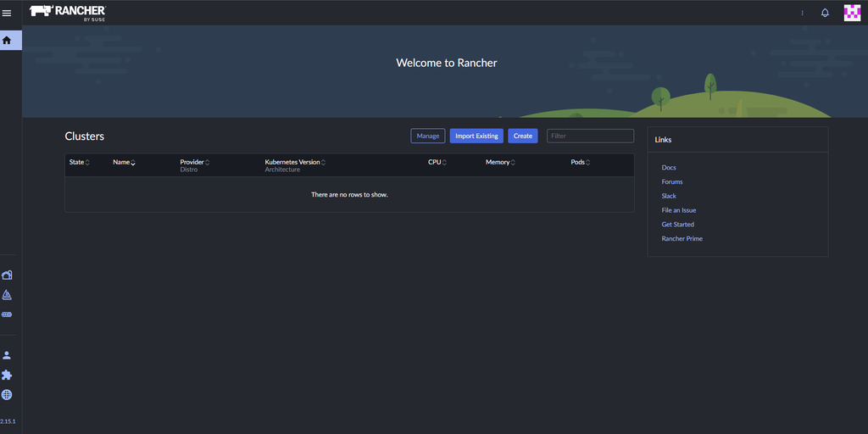Open Global Settings globe icon
Image resolution: width=868 pixels, height=434 pixels.
(7, 395)
